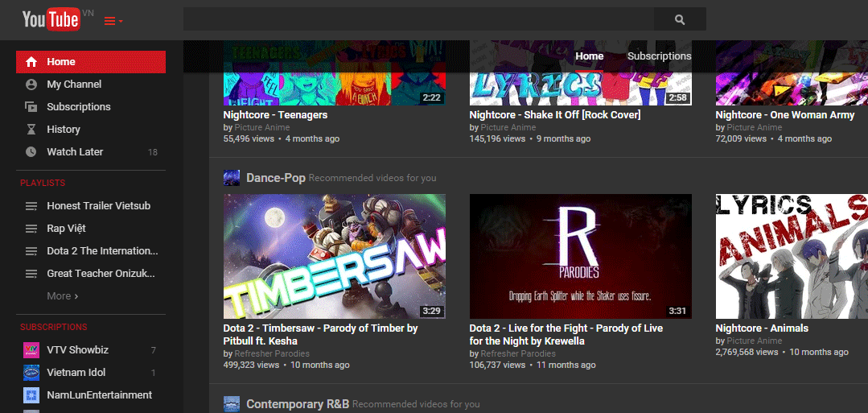Image resolution: width=868 pixels, height=413 pixels.
Task: Click Nightcore - One Woman Army title
Action: coord(785,115)
